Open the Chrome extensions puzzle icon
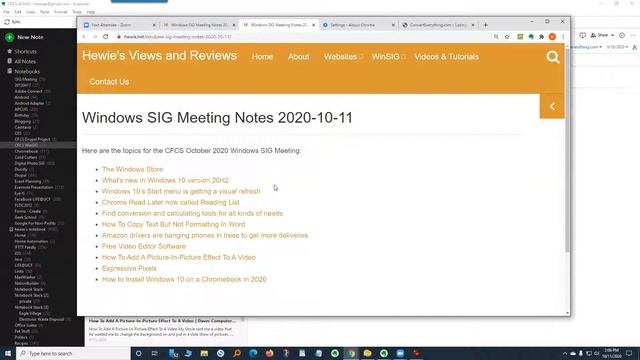 tap(541, 37)
